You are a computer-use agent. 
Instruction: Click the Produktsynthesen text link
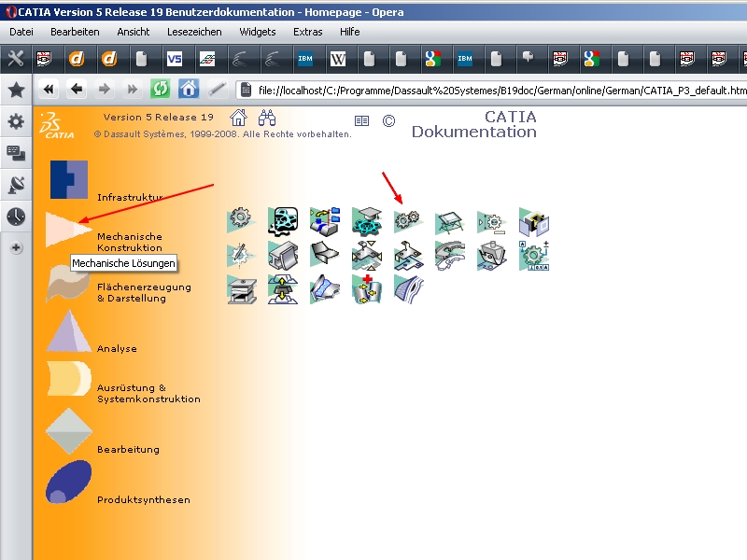point(144,500)
